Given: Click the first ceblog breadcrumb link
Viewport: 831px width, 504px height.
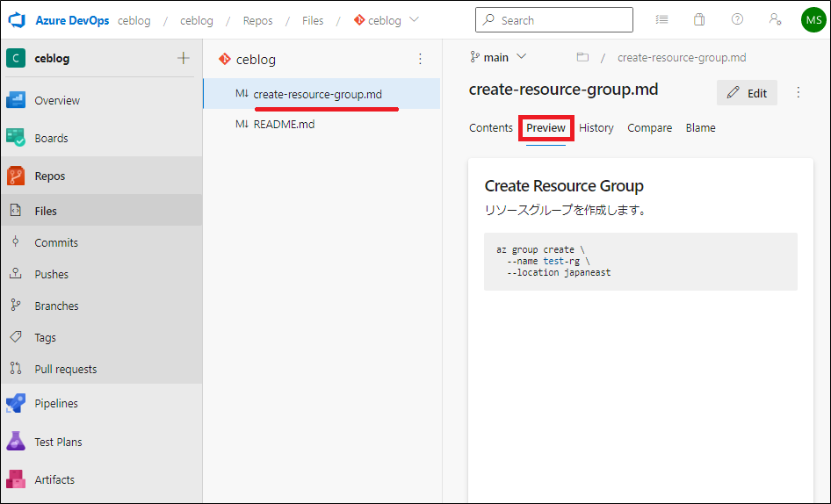Looking at the screenshot, I should pos(134,21).
